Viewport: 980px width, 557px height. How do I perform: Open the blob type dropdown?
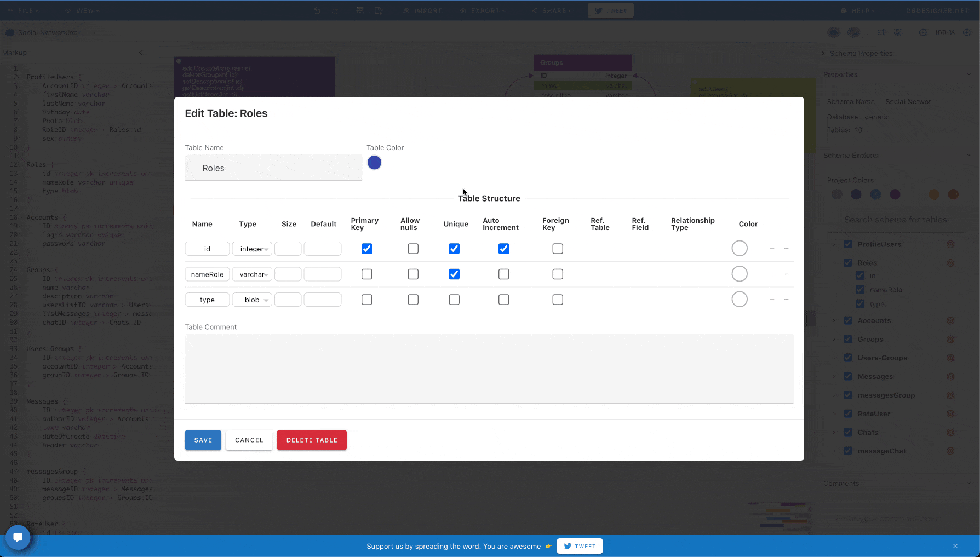[253, 300]
